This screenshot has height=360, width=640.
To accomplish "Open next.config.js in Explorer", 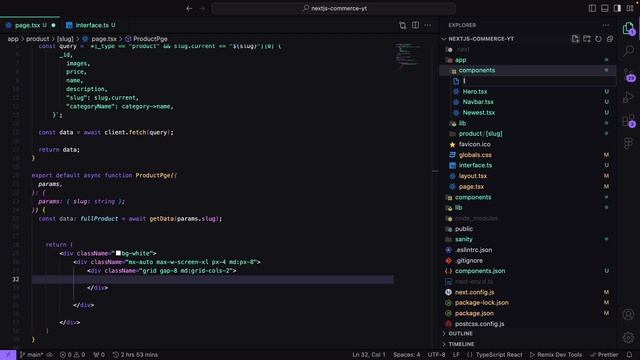I will point(474,292).
